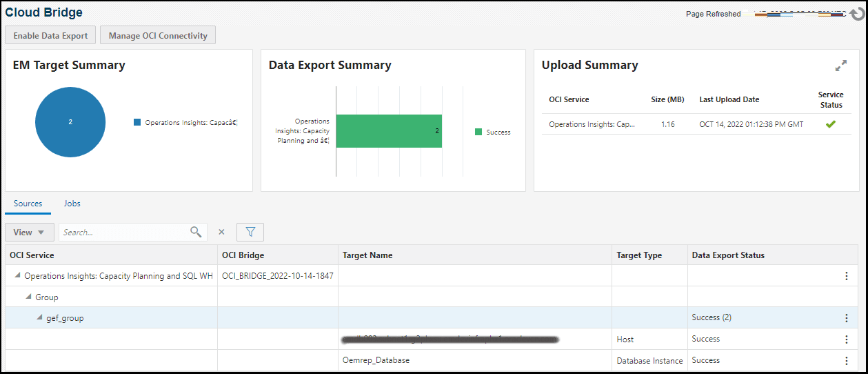868x374 pixels.
Task: Click the green service status checkmark
Action: (x=831, y=124)
